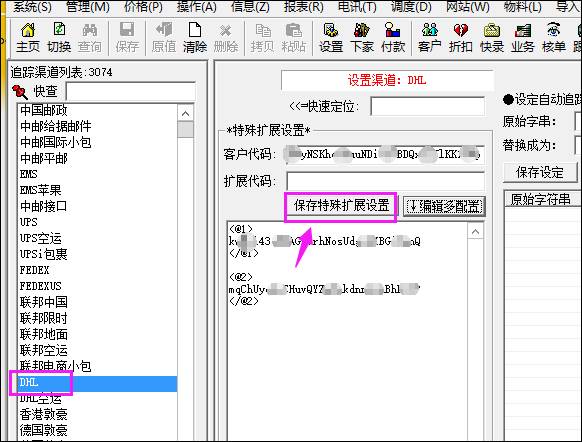Image resolution: width=582 pixels, height=442 pixels.
Task: Open the 管理(M) menu
Action: (88, 7)
